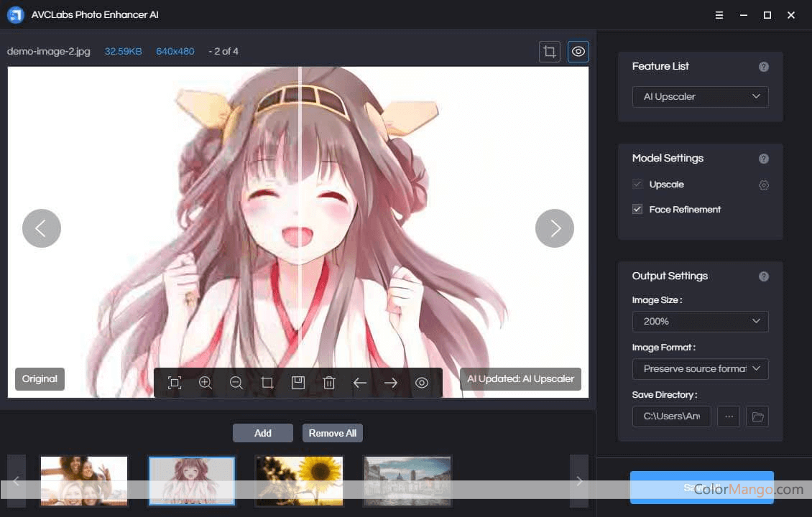Select the crop tool in bottom toolbar
Viewport: 812px width, 517px height.
pos(267,383)
